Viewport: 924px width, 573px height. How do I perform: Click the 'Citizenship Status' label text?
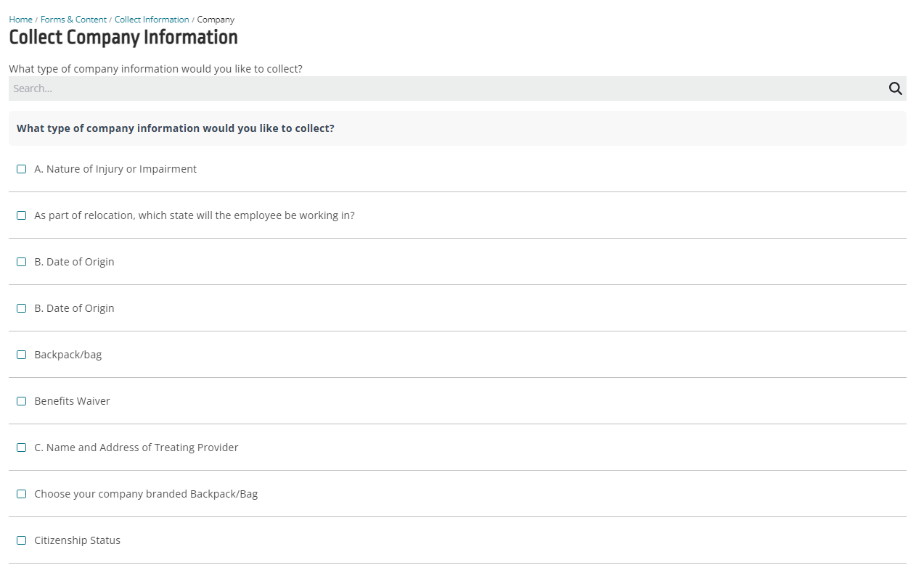(77, 540)
